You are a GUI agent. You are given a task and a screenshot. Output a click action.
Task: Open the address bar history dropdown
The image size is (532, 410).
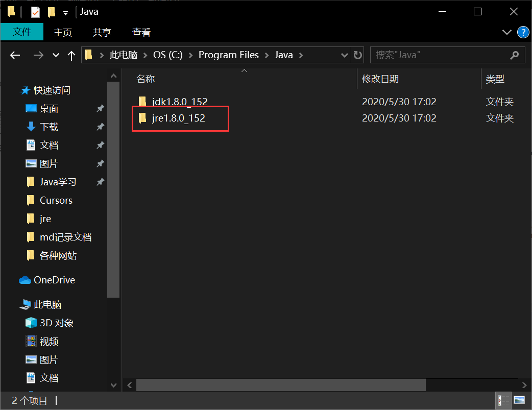345,55
